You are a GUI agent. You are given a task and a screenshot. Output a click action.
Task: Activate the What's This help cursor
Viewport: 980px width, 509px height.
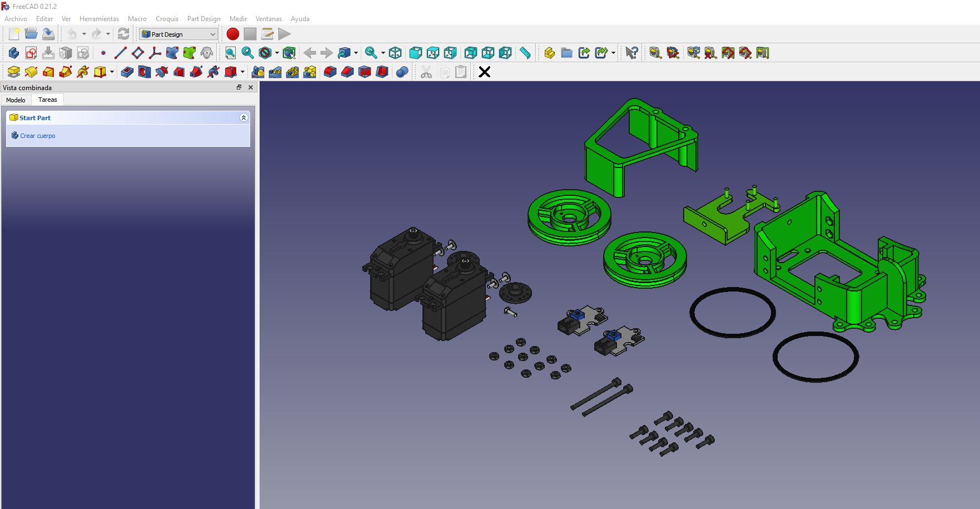[631, 53]
